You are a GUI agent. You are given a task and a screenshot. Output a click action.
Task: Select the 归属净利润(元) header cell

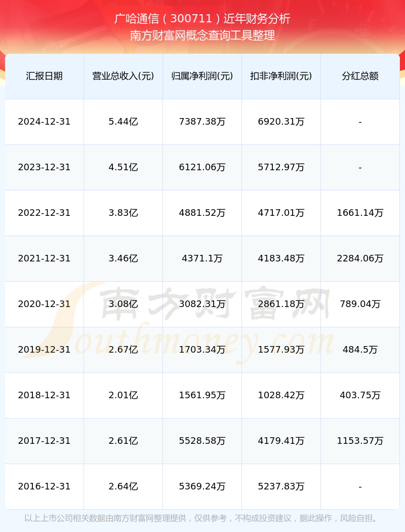[202, 76]
